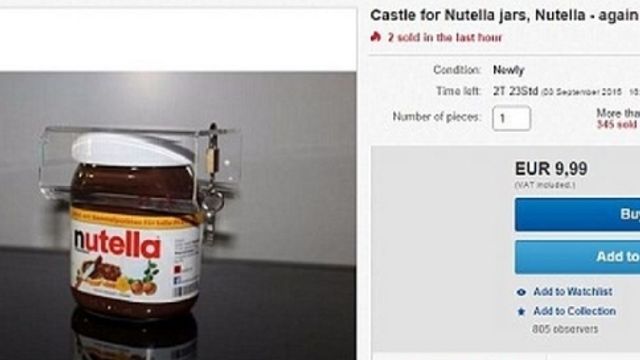The height and width of the screenshot is (360, 640).
Task: Click the Condition value Newly
Action: tap(508, 70)
